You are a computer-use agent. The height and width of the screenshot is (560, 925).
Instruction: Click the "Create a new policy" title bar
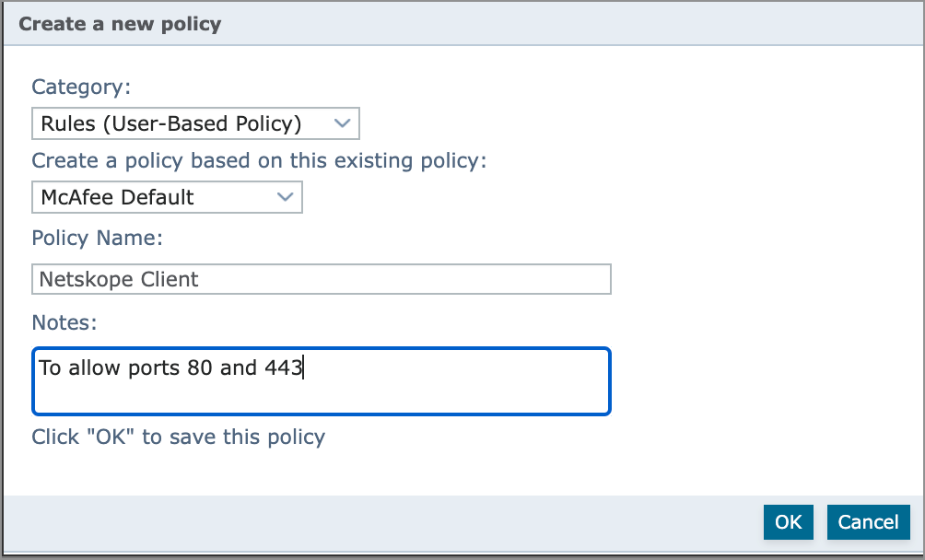click(x=120, y=24)
